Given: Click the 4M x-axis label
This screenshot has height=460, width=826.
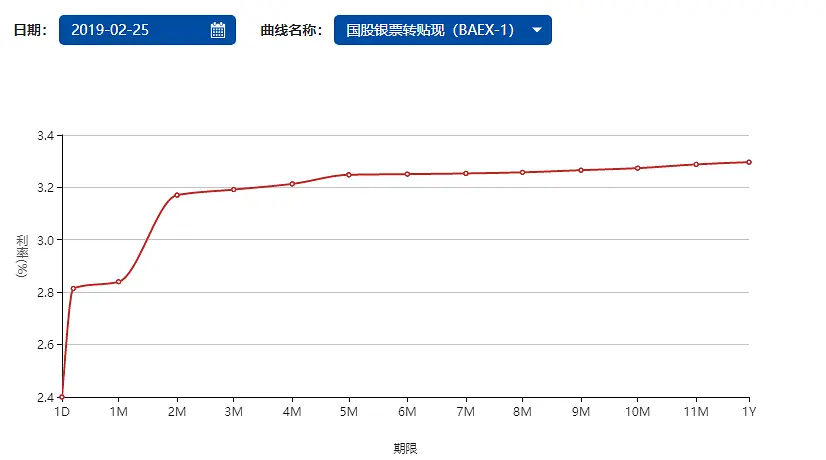Looking at the screenshot, I should click(292, 412).
